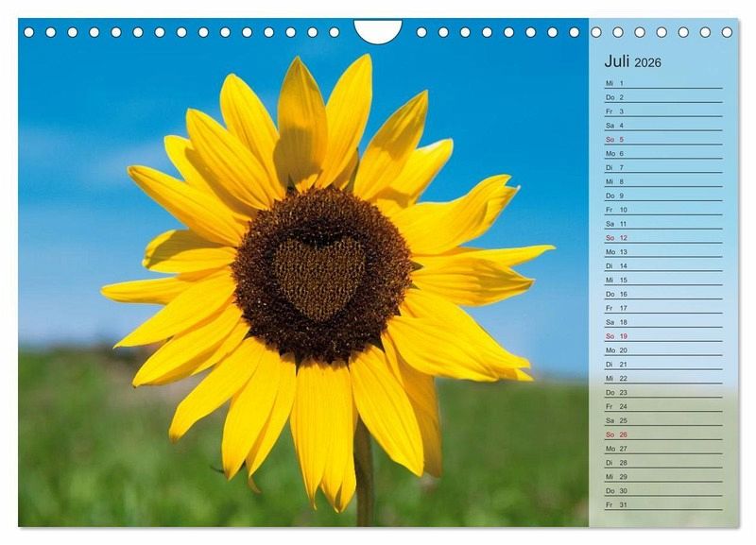Screen dimensions: 756x545
Task: Click the sunflower photo's green stem
Action: pos(365,475)
